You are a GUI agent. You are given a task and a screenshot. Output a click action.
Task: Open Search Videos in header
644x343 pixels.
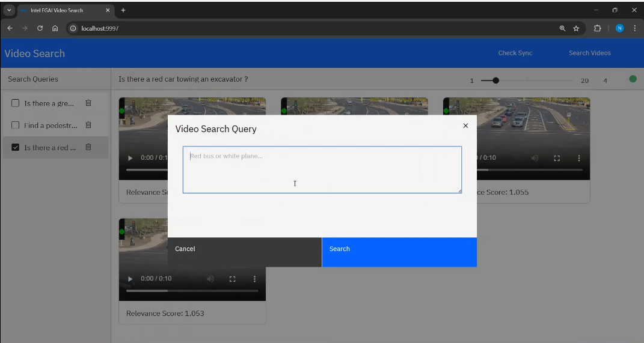coord(589,53)
